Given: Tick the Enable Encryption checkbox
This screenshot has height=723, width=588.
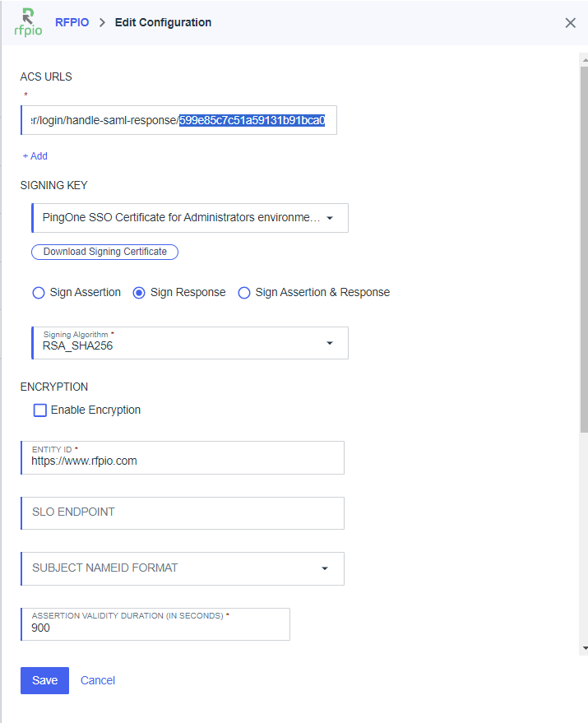Looking at the screenshot, I should coord(40,410).
